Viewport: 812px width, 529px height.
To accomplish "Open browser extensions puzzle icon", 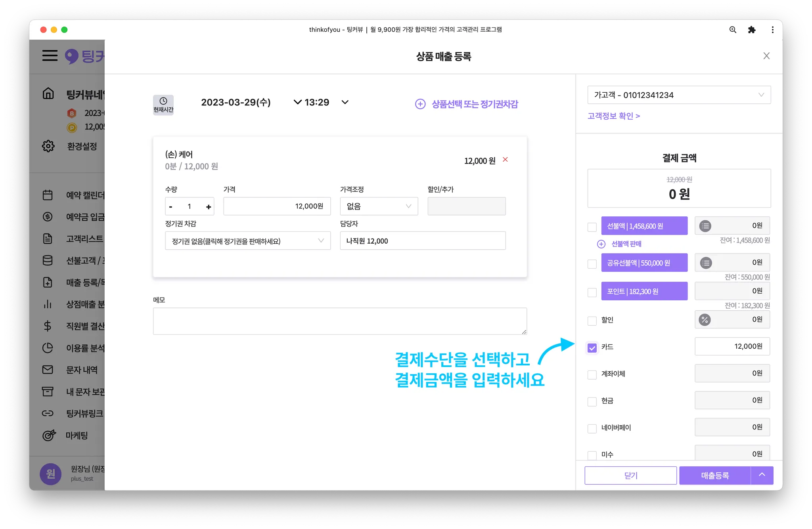I will coord(751,30).
